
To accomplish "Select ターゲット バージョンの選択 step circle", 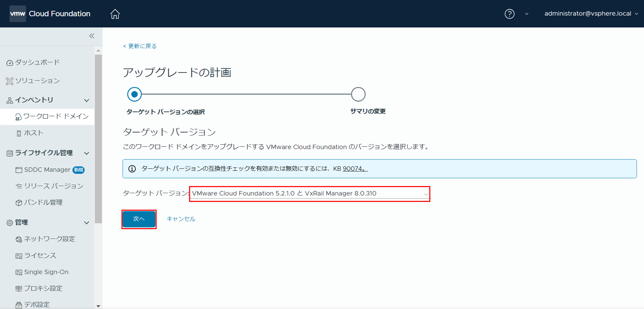I will 134,94.
